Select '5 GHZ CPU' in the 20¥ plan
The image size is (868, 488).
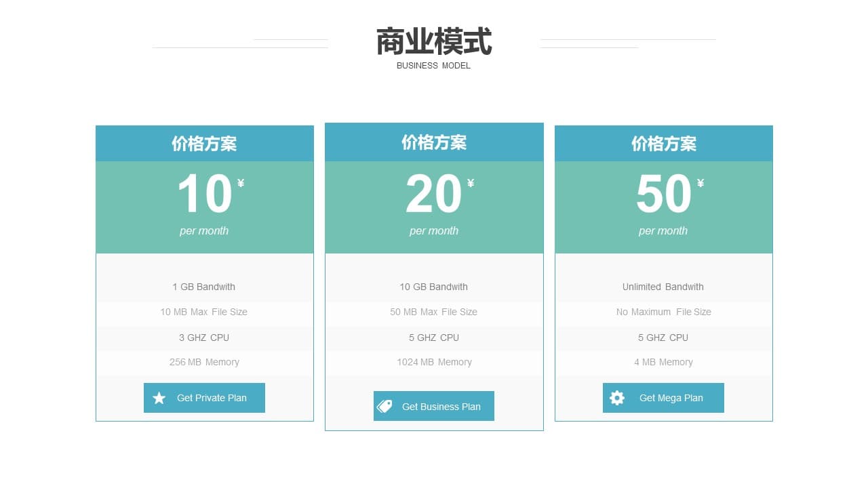click(x=434, y=338)
